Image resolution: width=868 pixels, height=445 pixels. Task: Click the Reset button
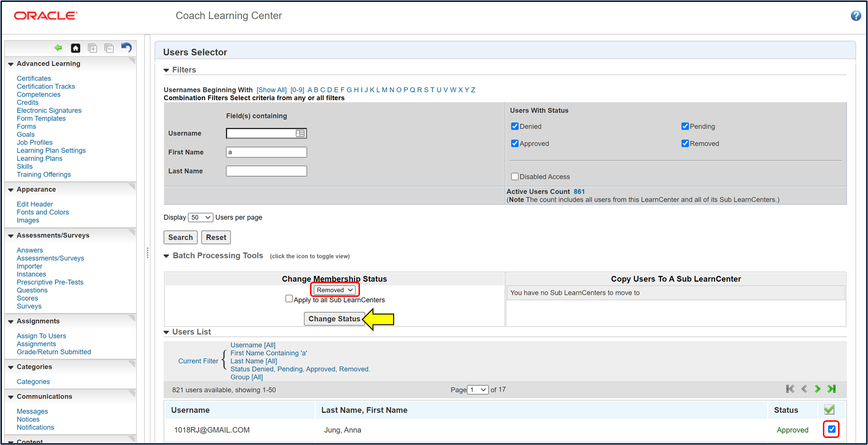(216, 237)
